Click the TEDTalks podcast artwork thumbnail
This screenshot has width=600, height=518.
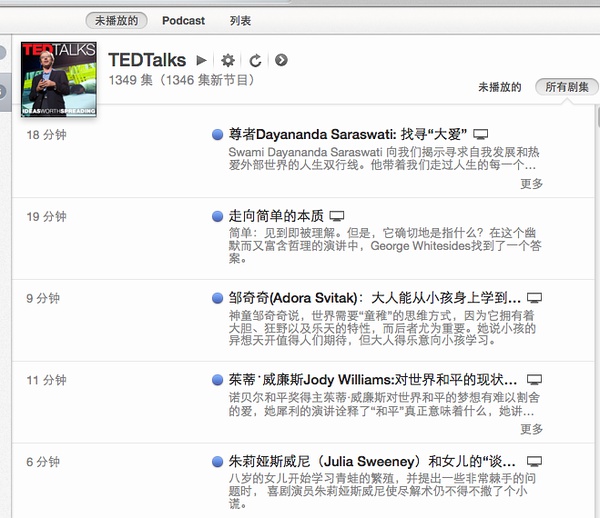pyautogui.click(x=59, y=79)
